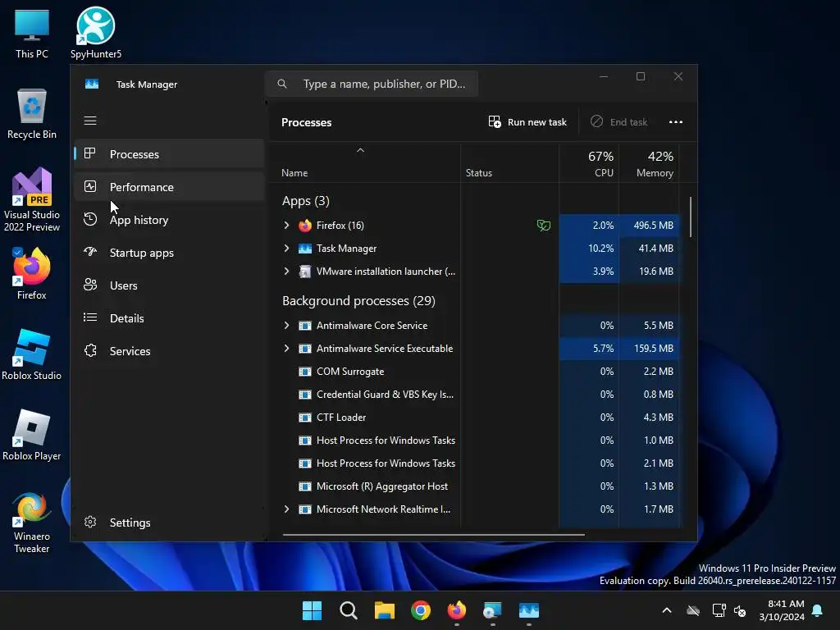Select Winaero Tweaker desktop shortcut
840x630 pixels.
[x=32, y=523]
